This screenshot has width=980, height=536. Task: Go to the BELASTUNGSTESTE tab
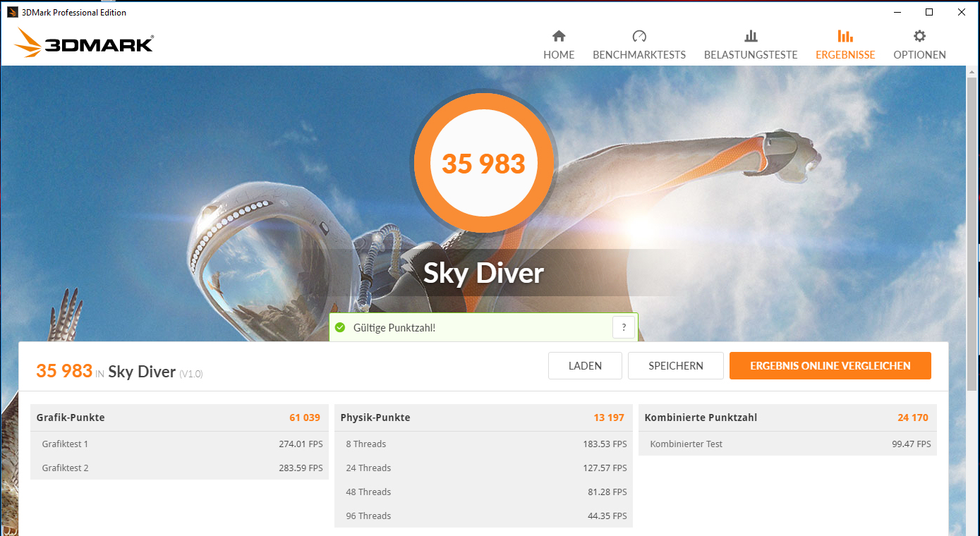[751, 44]
